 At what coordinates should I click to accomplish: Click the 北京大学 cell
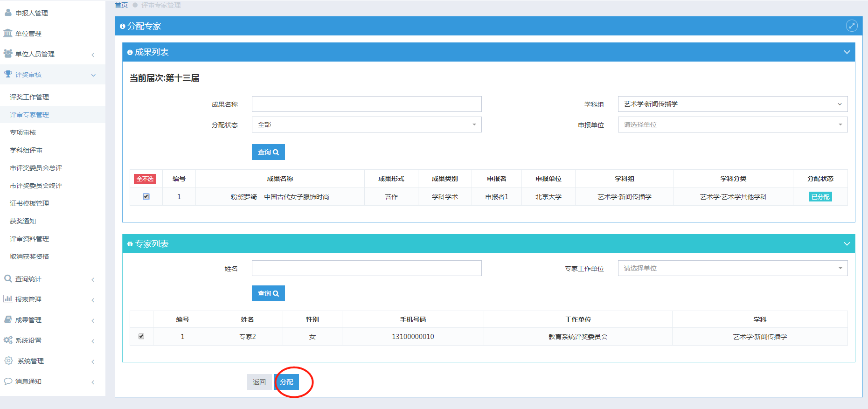coord(549,197)
